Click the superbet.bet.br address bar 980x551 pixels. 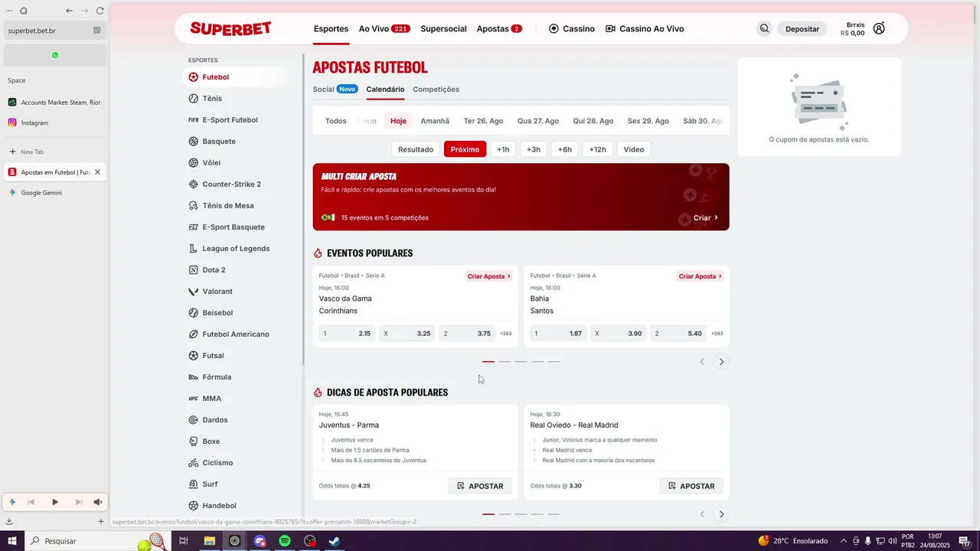pos(47,31)
